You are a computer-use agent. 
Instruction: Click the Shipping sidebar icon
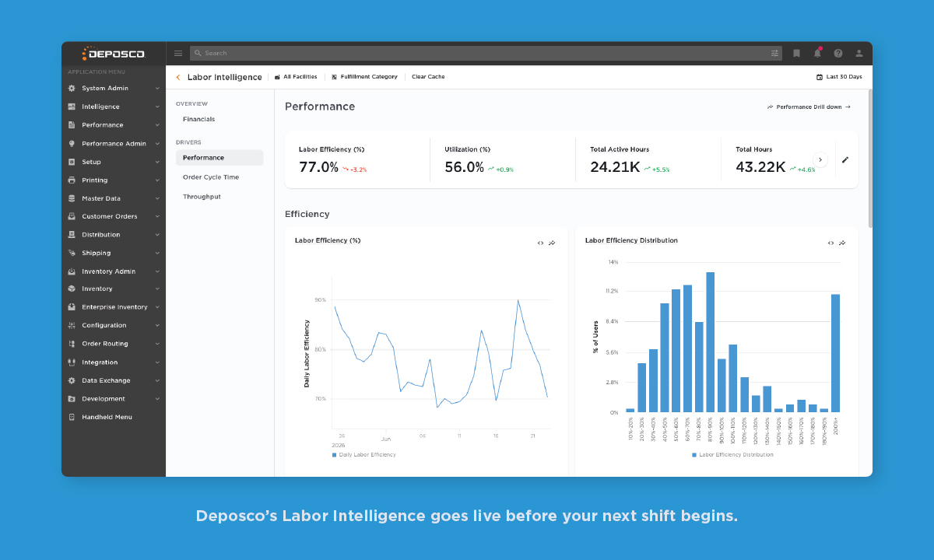pos(72,253)
